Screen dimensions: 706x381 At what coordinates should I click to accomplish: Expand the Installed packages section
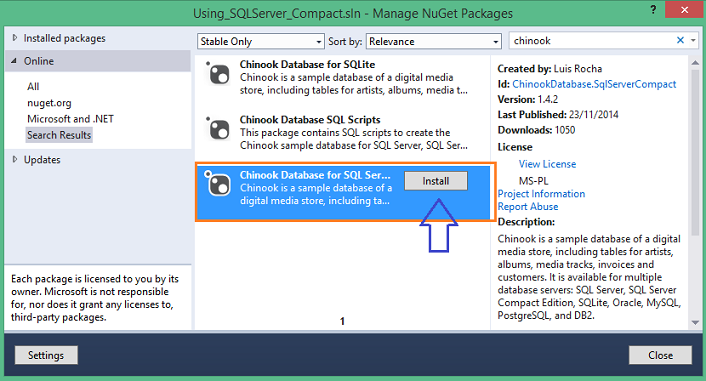point(15,38)
